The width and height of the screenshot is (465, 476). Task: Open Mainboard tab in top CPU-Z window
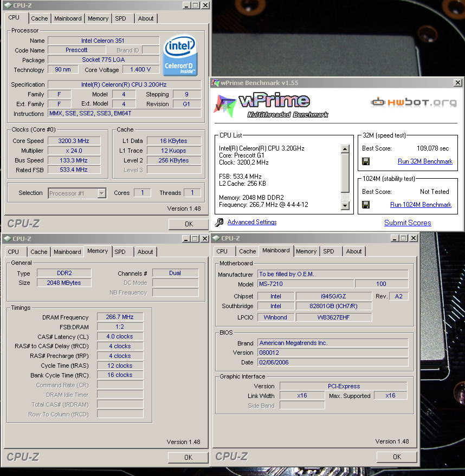click(68, 18)
